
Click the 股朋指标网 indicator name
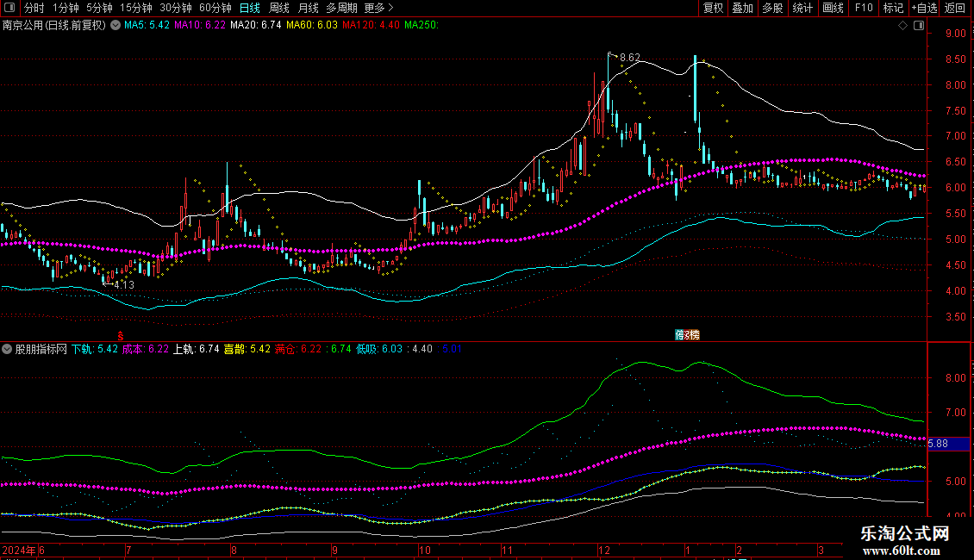41,349
